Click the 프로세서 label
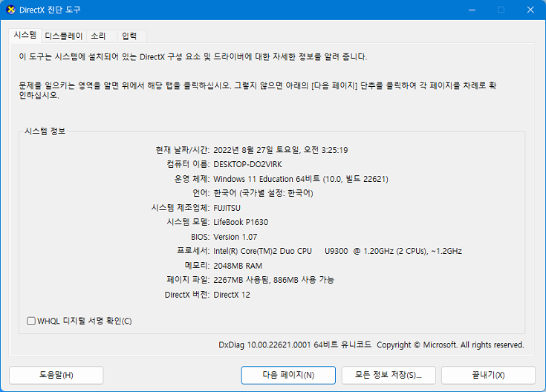 pos(193,251)
